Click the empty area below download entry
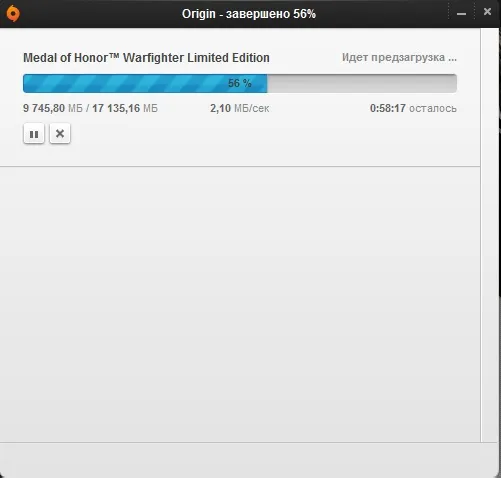The image size is (501, 478). click(240, 304)
